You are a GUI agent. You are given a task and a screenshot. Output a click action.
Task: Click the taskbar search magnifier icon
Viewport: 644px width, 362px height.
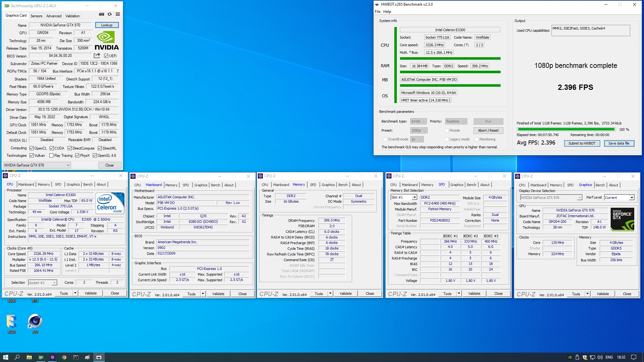point(17,357)
